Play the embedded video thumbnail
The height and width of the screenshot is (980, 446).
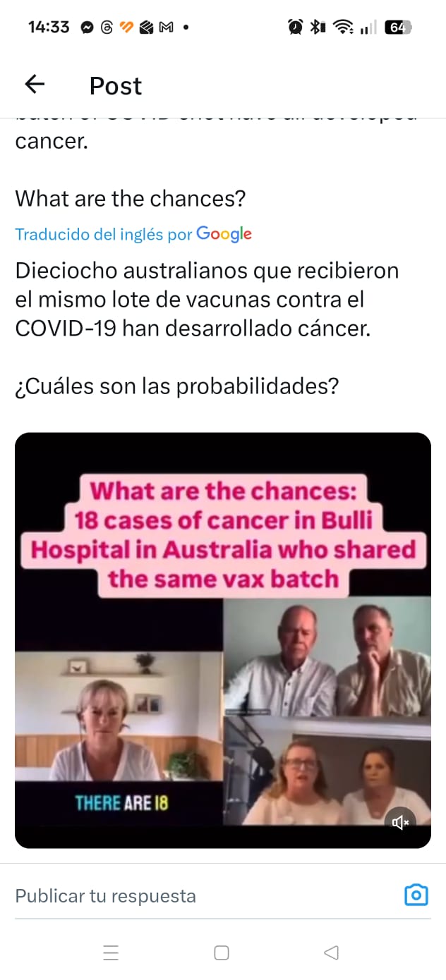(x=223, y=640)
